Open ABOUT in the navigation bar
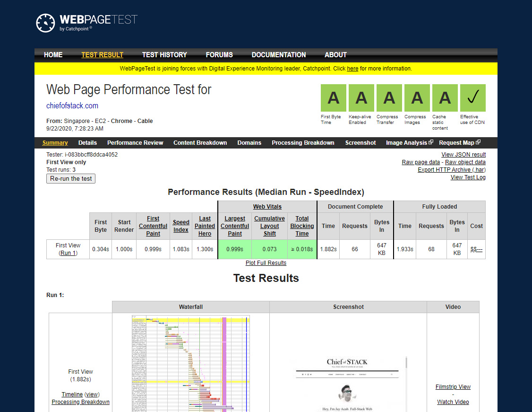This screenshot has width=532, height=412. coord(335,55)
